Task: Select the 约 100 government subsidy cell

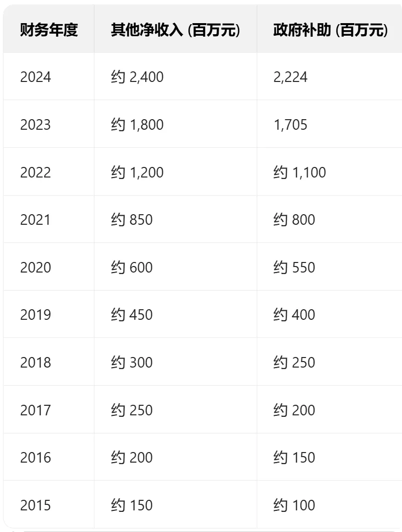Action: [294, 505]
